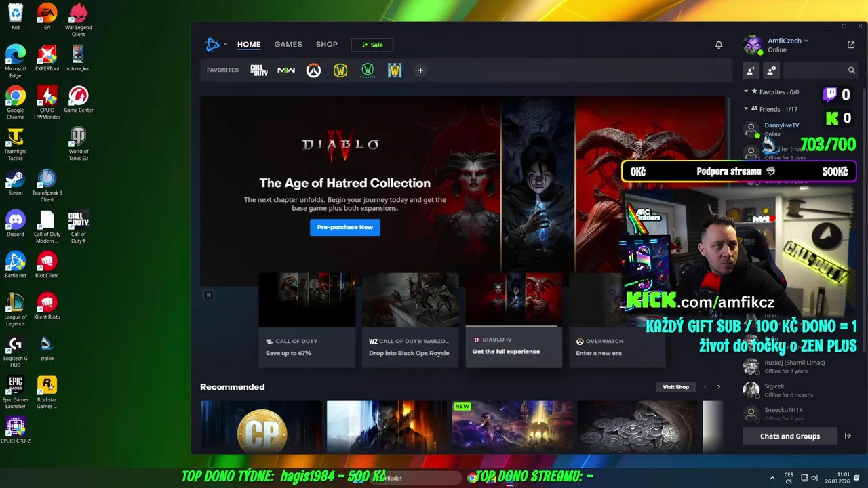Viewport: 868px width, 488px height.
Task: Open Game Center desktop icon
Action: 79,100
